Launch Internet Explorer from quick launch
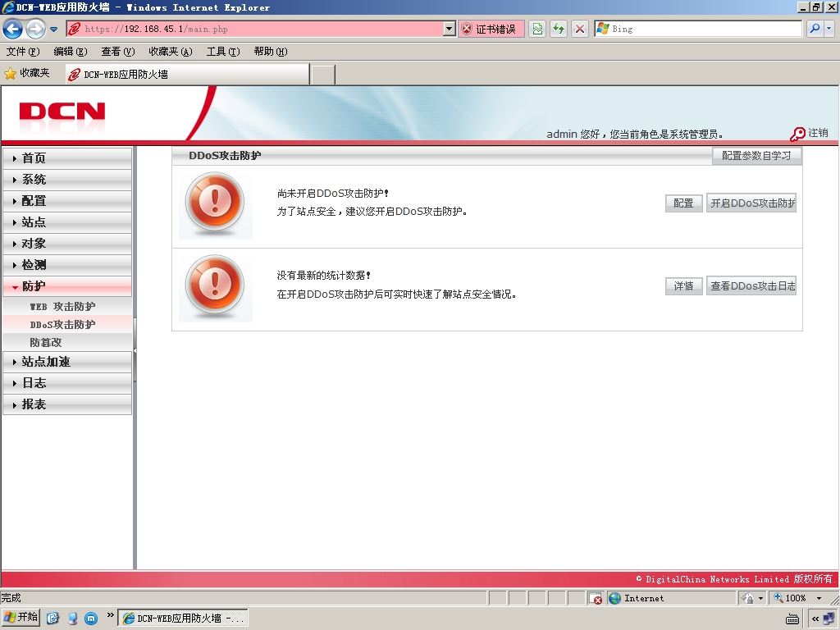Screen dimensions: 840x630 (52, 619)
